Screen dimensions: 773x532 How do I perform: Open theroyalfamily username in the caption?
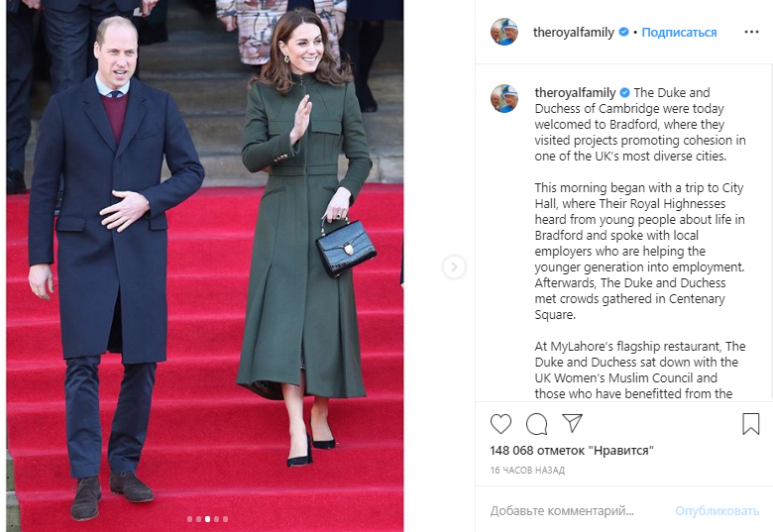tap(575, 92)
